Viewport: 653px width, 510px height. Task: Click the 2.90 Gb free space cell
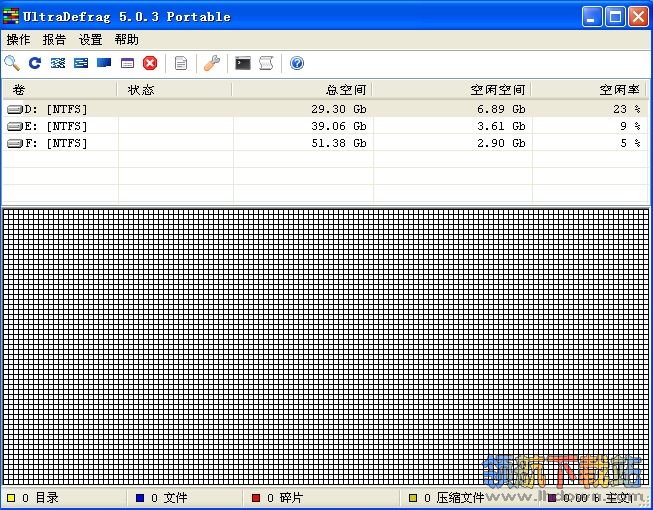501,143
